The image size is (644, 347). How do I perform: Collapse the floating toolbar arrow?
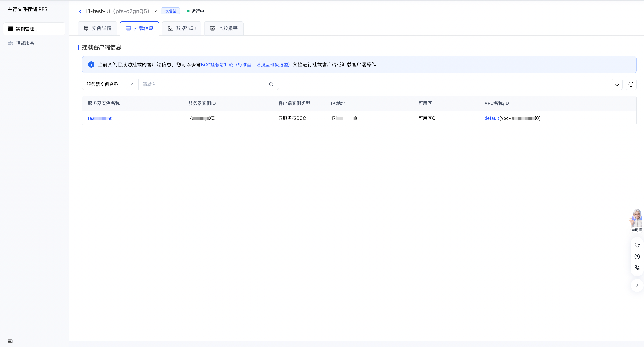click(637, 286)
